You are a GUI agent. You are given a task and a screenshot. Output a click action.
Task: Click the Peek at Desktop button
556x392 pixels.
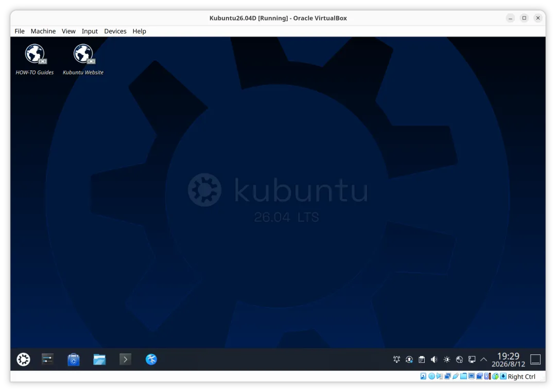(x=535, y=360)
